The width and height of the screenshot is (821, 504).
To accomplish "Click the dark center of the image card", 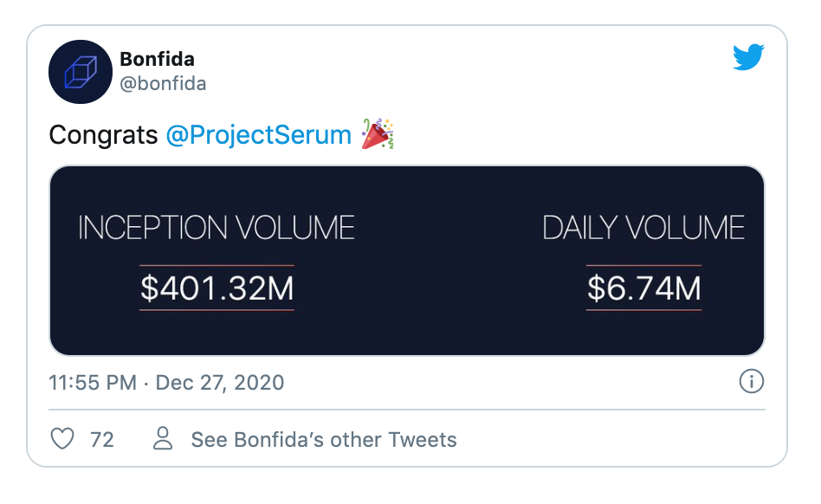I will pyautogui.click(x=407, y=261).
